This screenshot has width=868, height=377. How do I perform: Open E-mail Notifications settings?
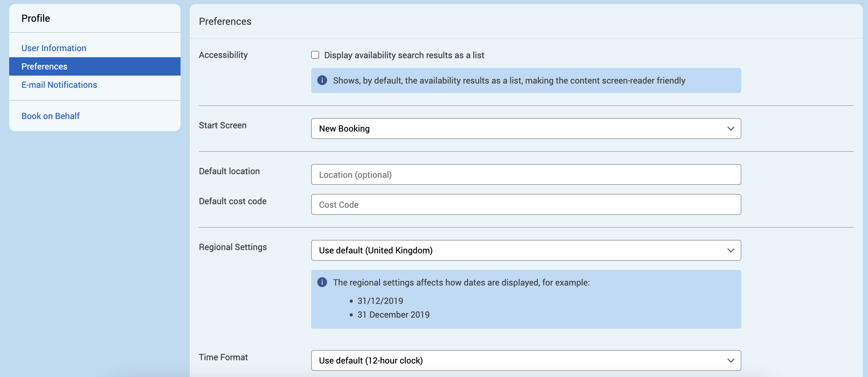point(59,85)
